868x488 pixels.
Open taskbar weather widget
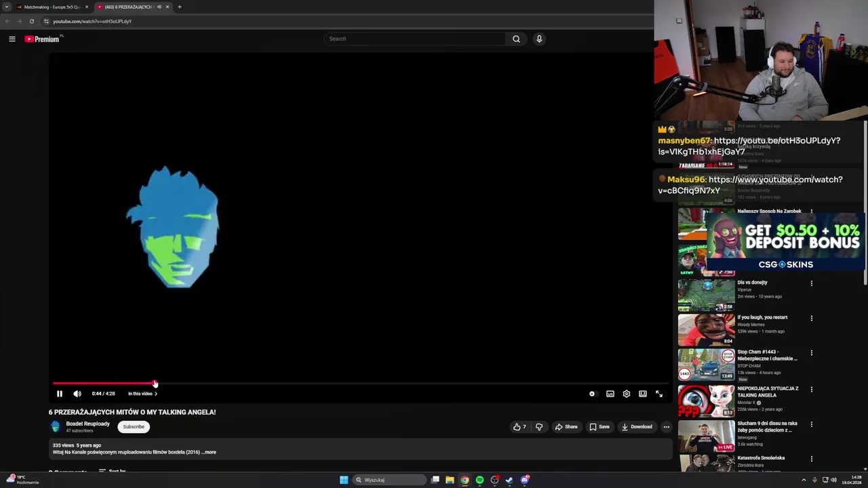(x=24, y=480)
